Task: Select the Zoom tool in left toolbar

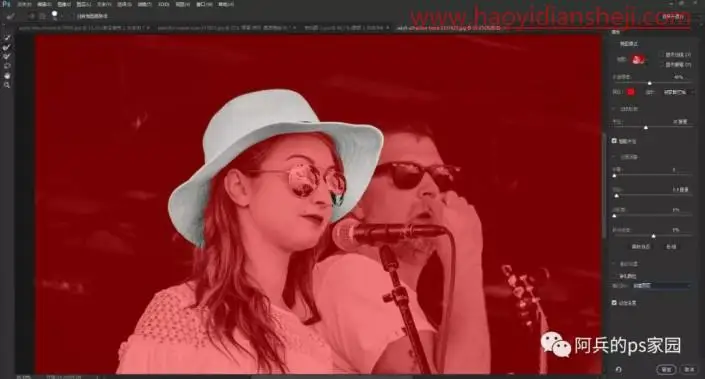Action: [x=7, y=85]
